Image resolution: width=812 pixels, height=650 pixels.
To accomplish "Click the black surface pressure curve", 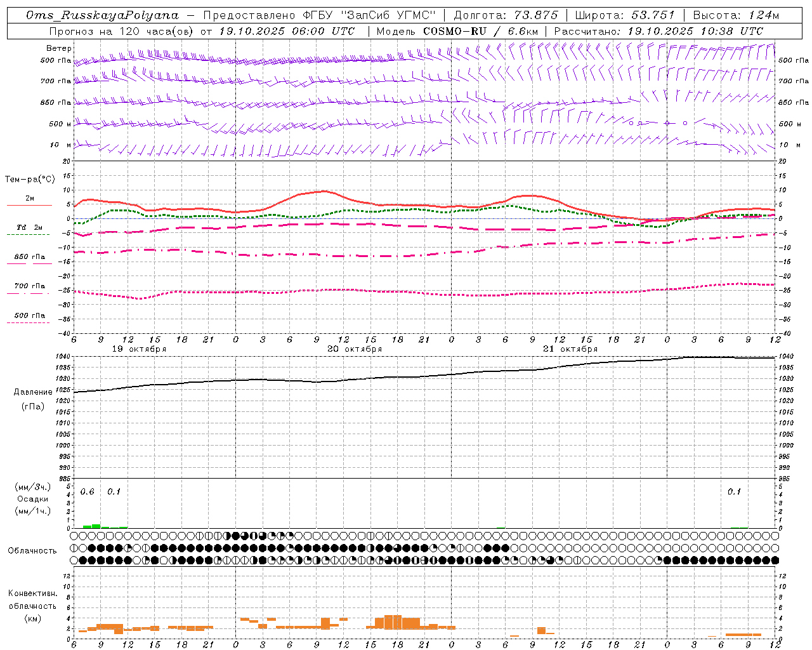I will coord(425,376).
